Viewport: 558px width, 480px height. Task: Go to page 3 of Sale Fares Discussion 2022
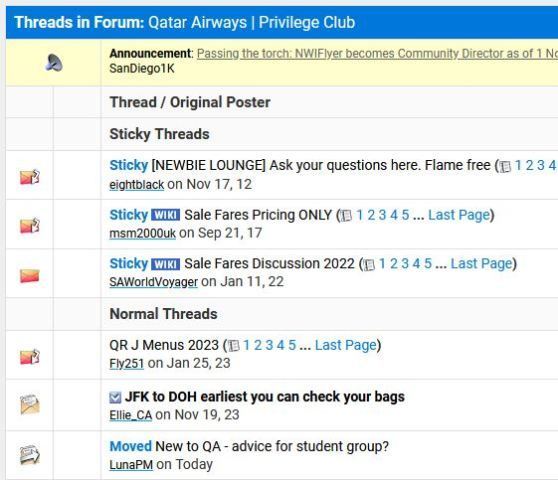click(x=405, y=264)
